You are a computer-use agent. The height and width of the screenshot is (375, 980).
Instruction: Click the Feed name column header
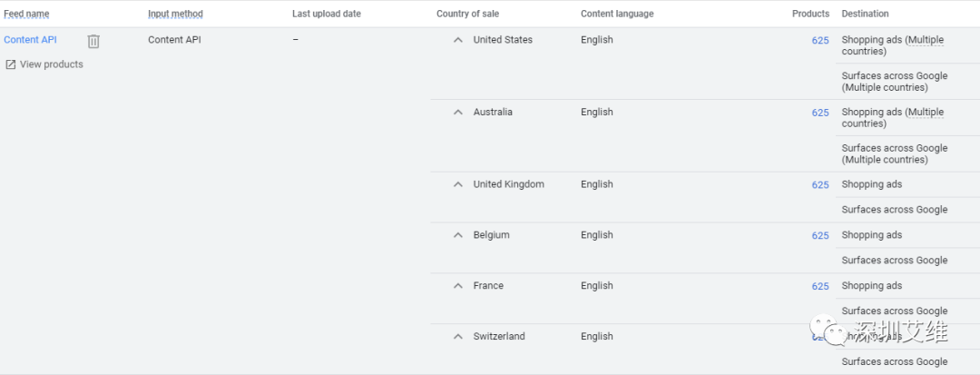coord(26,14)
